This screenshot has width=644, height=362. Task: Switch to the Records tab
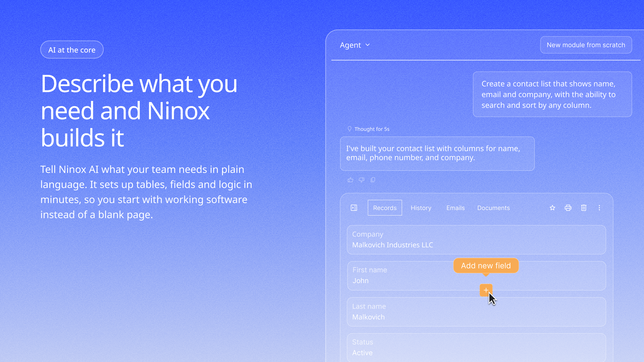(x=385, y=208)
